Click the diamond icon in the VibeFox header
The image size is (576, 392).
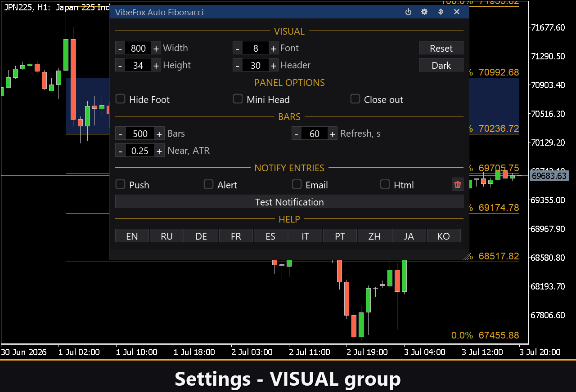click(x=441, y=12)
